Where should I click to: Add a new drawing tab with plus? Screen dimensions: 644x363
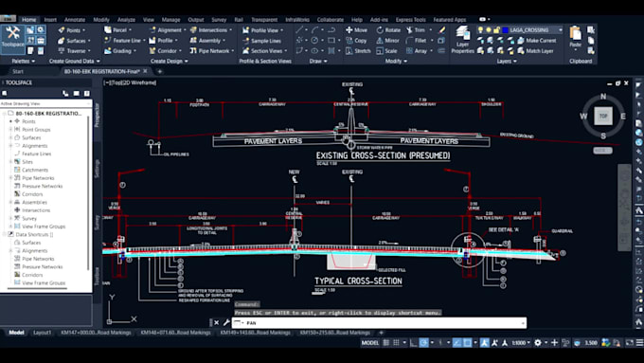pyautogui.click(x=160, y=71)
